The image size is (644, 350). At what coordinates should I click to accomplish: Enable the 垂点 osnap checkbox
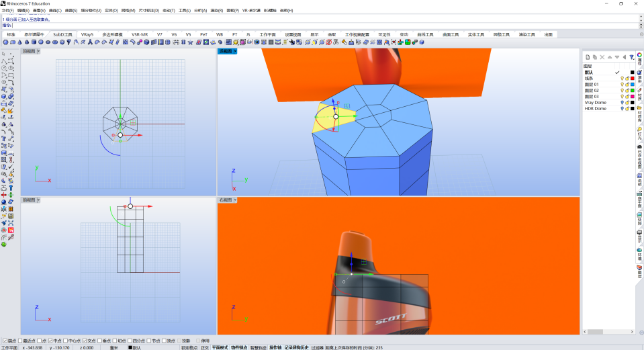pyautogui.click(x=100, y=341)
